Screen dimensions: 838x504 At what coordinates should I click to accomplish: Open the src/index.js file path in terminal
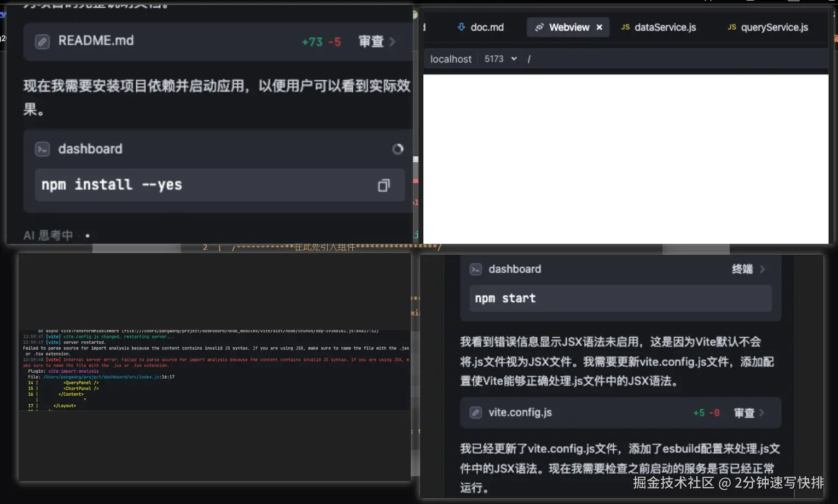point(102,377)
